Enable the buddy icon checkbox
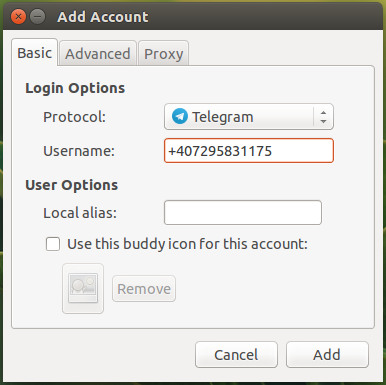Image resolution: width=386 pixels, height=385 pixels. 53,244
